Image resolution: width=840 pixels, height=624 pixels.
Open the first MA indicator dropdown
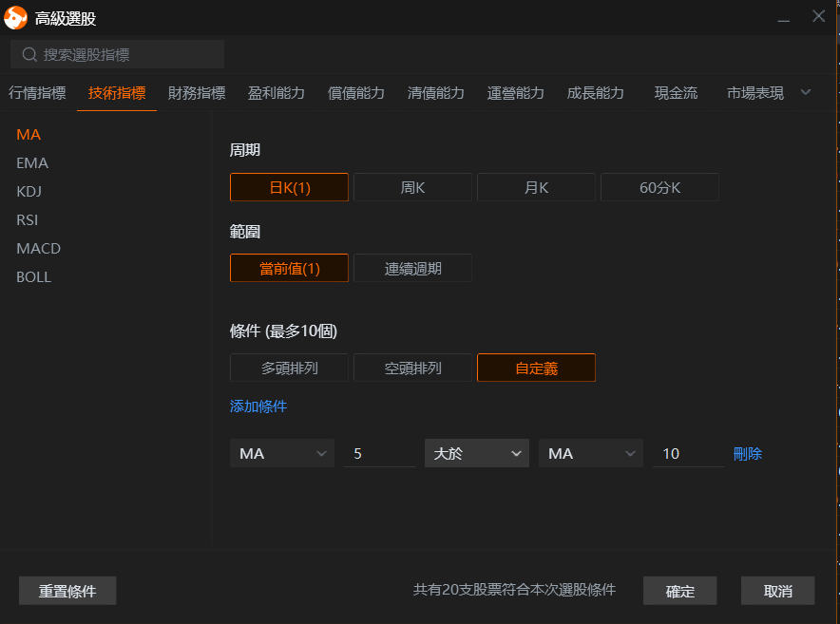click(282, 454)
